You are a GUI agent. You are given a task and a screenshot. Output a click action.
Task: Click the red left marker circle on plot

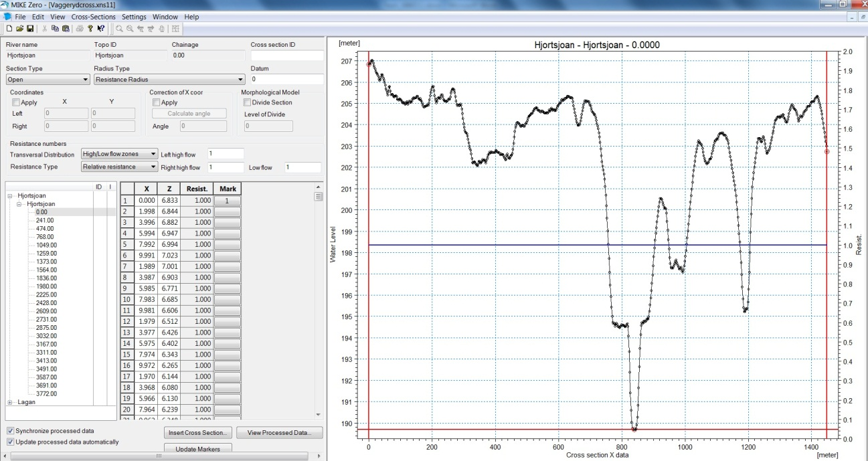coord(369,64)
